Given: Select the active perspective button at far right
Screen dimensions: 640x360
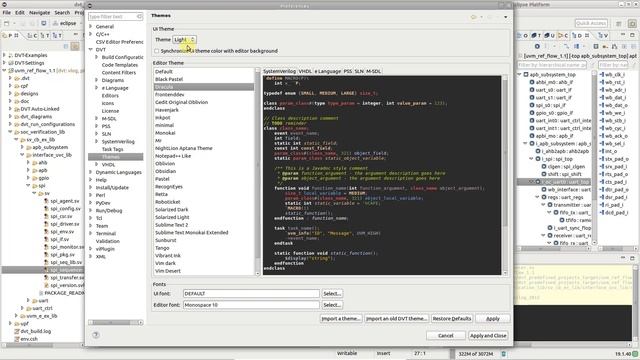Looking at the screenshot, I should point(633,23).
